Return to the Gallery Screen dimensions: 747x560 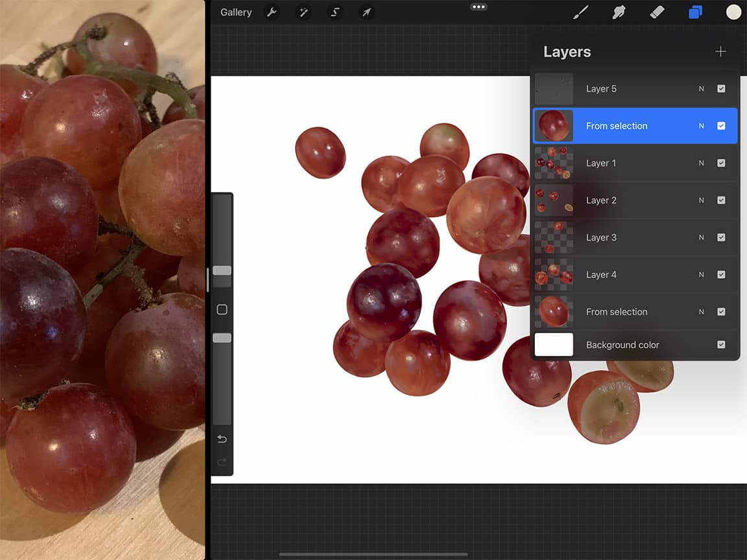[235, 12]
